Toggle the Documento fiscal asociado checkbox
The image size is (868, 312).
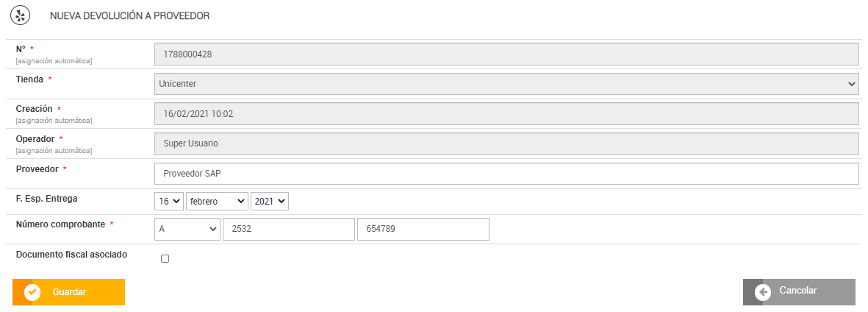pos(165,259)
